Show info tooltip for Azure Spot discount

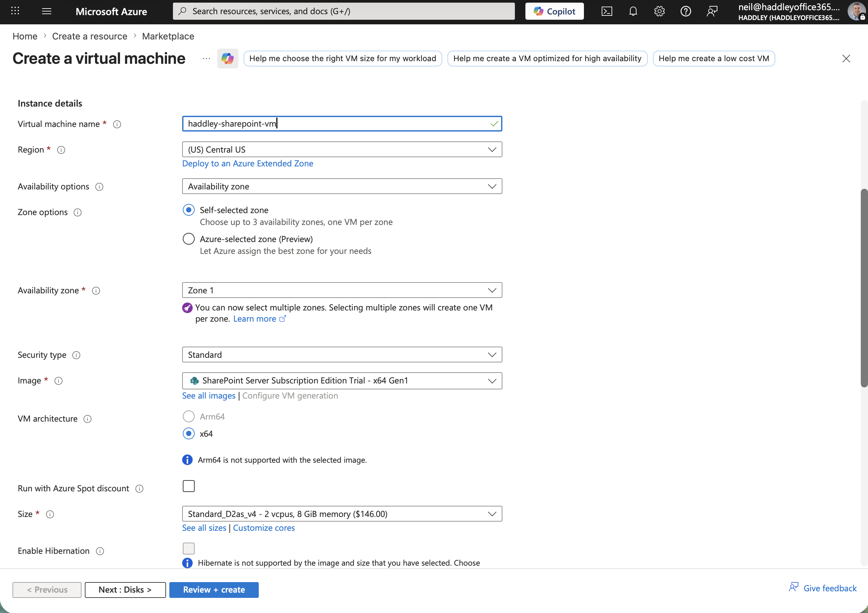(x=139, y=489)
